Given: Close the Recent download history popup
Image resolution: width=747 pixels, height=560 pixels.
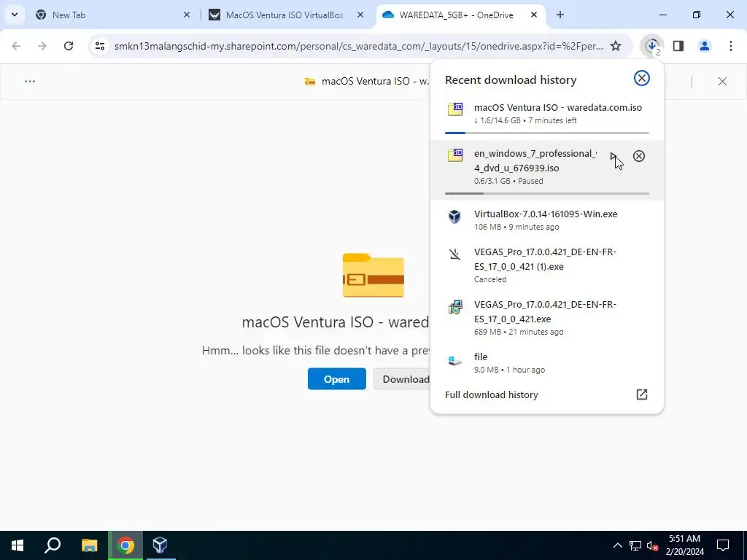Looking at the screenshot, I should pyautogui.click(x=642, y=78).
